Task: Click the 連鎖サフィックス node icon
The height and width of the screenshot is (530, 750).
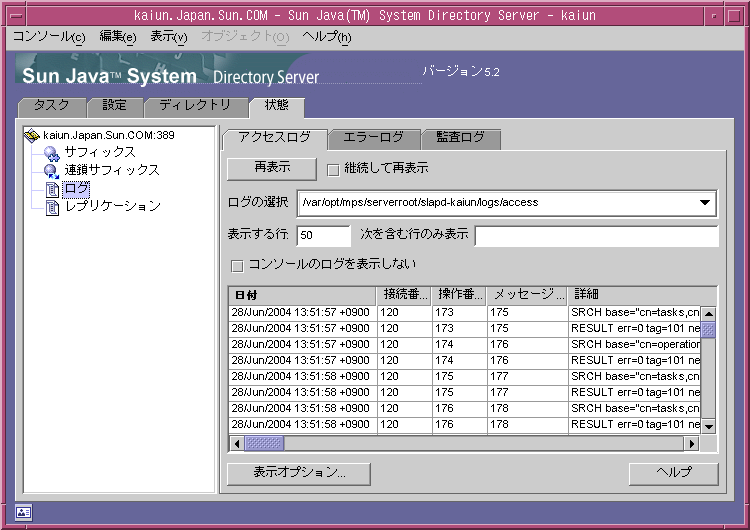Action: point(52,171)
